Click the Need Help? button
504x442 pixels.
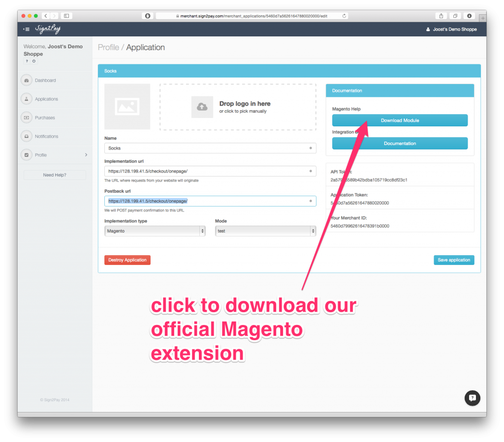tap(55, 175)
